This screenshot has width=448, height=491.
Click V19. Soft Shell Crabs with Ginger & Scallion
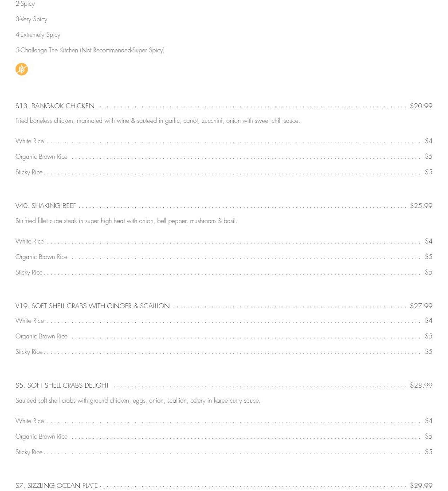pos(92,306)
